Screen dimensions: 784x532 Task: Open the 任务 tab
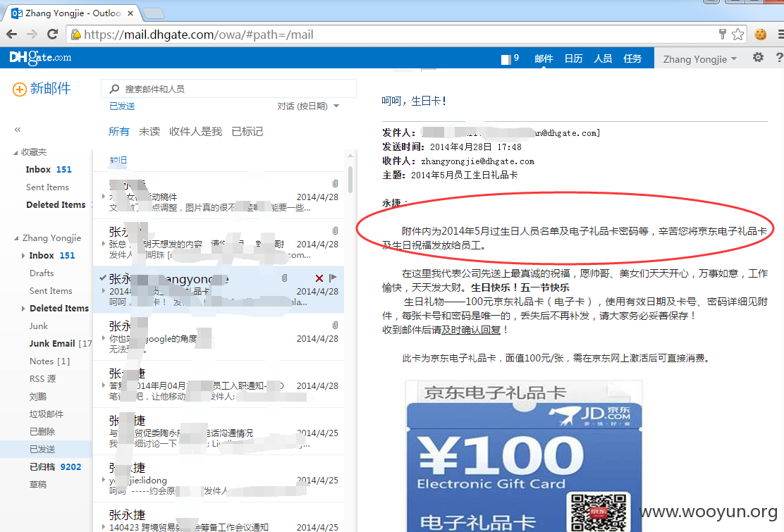tap(632, 58)
